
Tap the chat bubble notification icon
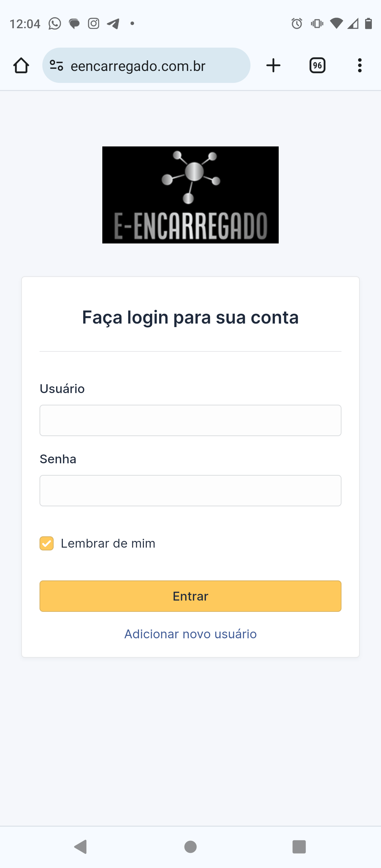coord(74,24)
